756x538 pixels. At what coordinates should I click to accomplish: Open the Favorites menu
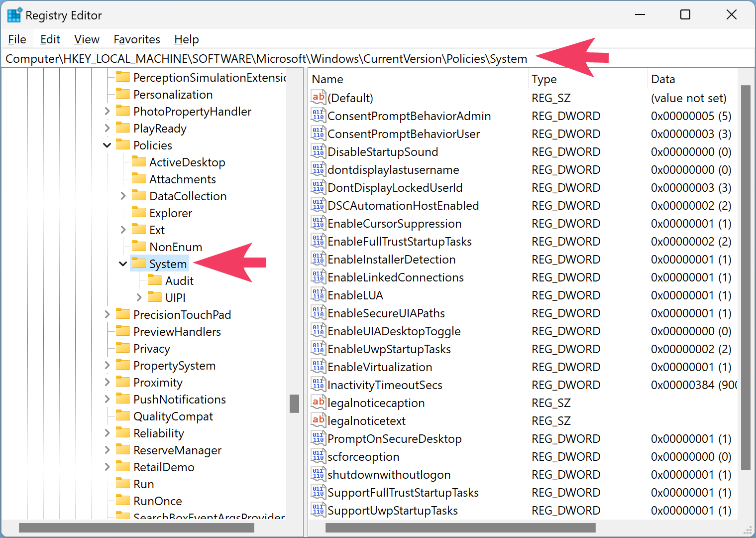(x=137, y=39)
